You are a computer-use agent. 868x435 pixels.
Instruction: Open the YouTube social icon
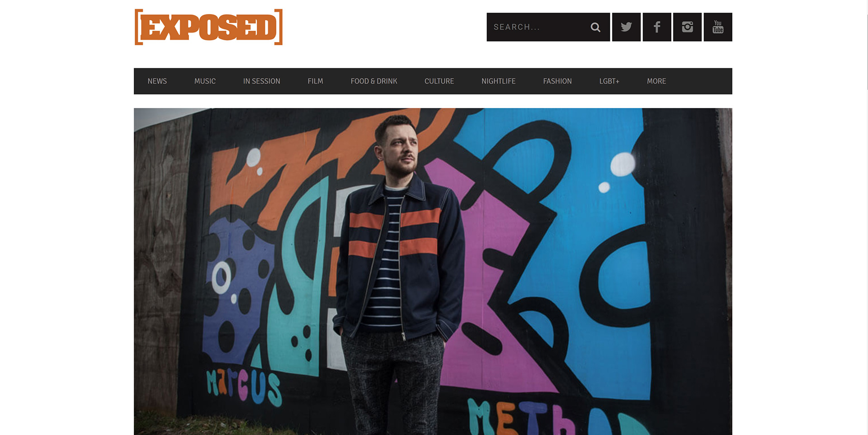coord(718,27)
